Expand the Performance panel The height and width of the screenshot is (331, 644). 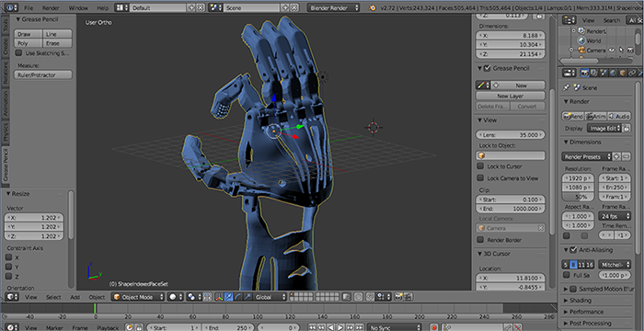point(586,312)
